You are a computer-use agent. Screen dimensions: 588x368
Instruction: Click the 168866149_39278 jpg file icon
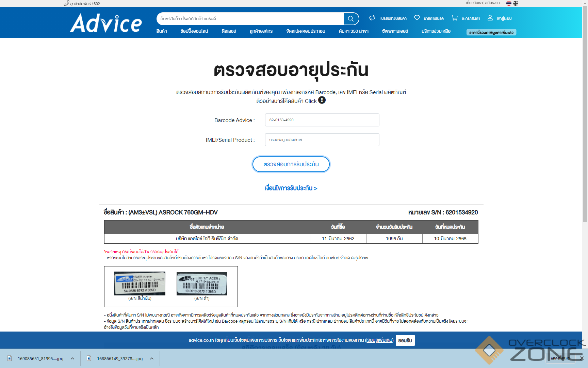[x=89, y=358]
